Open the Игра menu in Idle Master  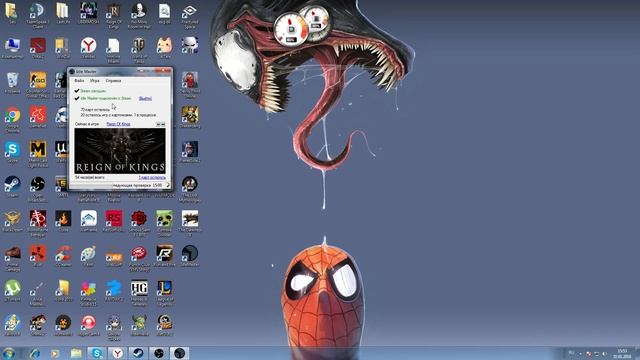coord(95,81)
